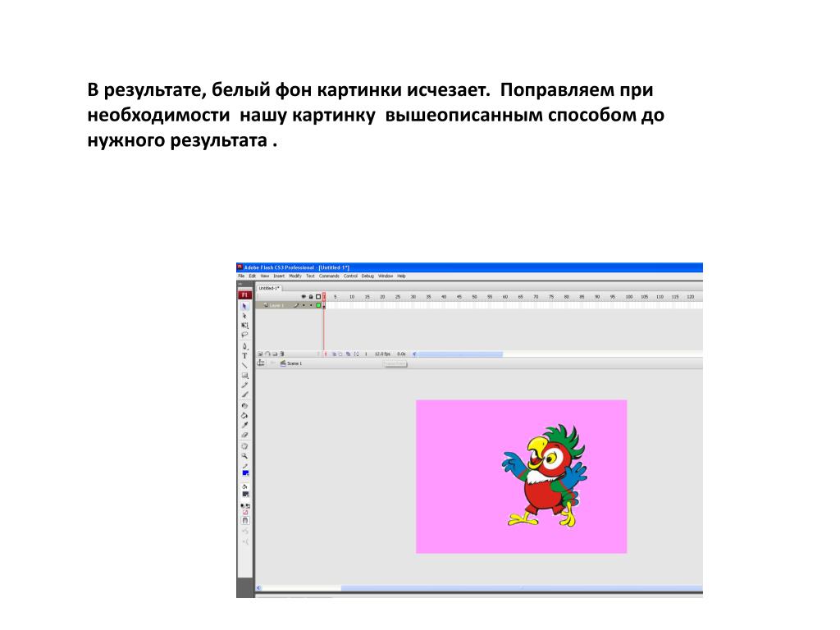Click the Insert Layer button

260,354
